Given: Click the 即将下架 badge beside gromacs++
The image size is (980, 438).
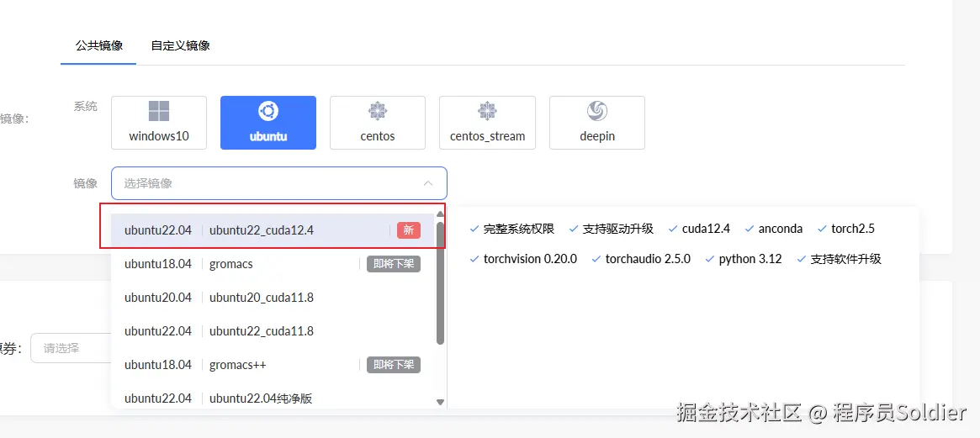Looking at the screenshot, I should click(394, 365).
